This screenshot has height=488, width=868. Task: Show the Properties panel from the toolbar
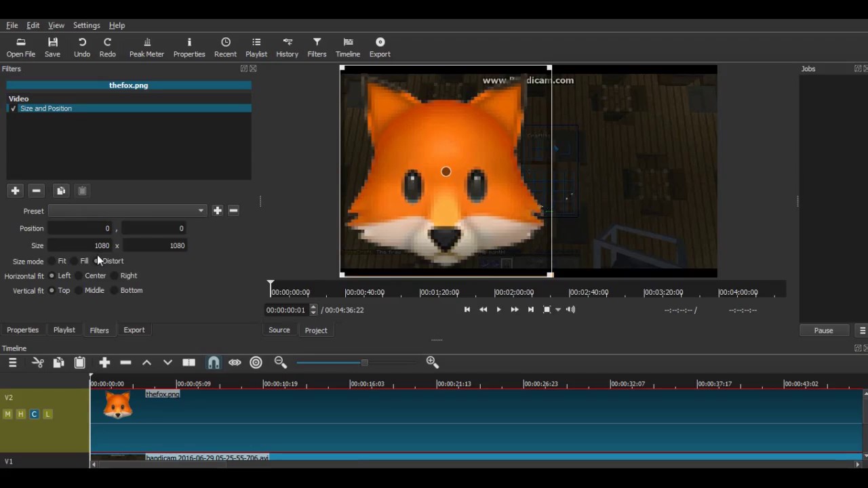(189, 47)
